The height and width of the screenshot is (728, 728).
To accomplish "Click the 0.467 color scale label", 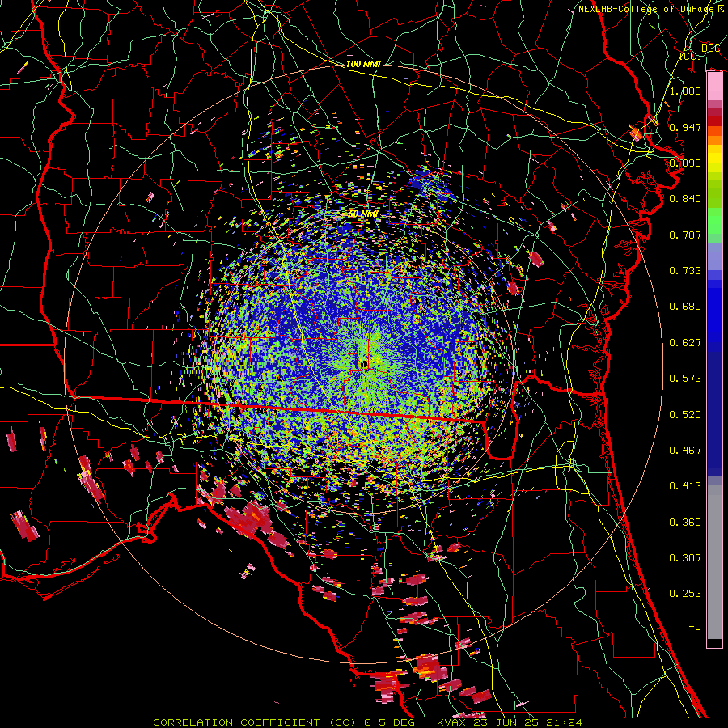I will [x=685, y=451].
